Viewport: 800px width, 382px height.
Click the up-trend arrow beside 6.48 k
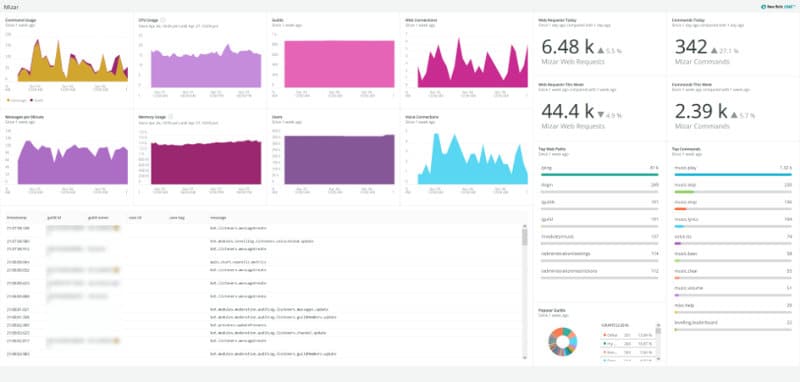click(x=601, y=50)
